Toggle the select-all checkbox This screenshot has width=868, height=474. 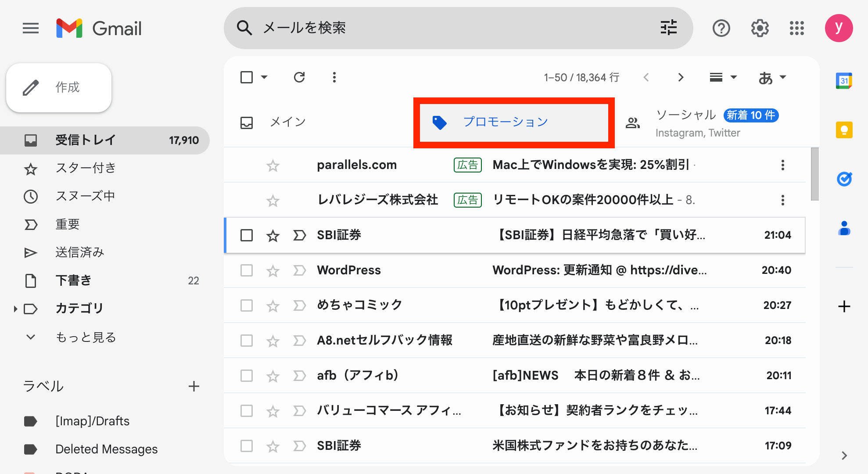(247, 77)
